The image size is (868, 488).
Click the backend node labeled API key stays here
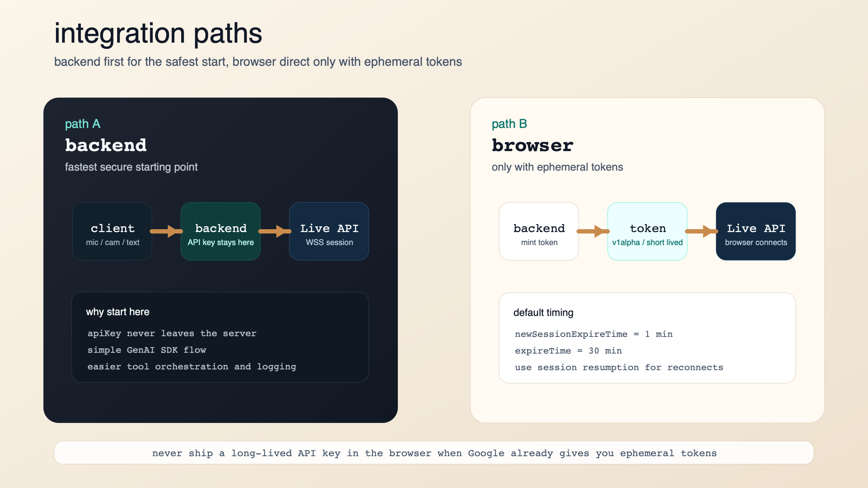(220, 231)
